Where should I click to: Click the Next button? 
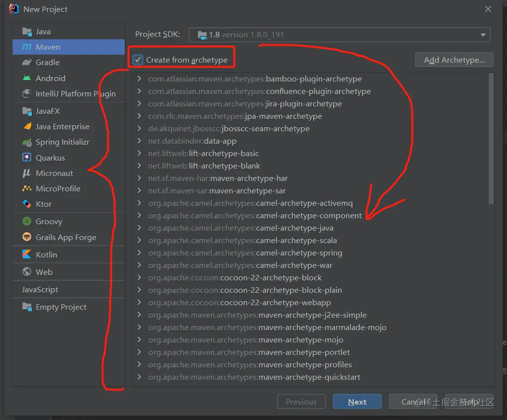[x=357, y=402]
